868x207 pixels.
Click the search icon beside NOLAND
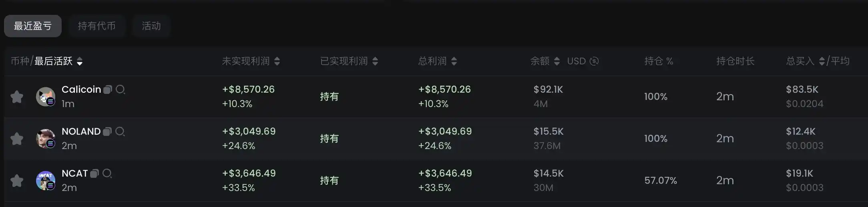[x=120, y=131]
